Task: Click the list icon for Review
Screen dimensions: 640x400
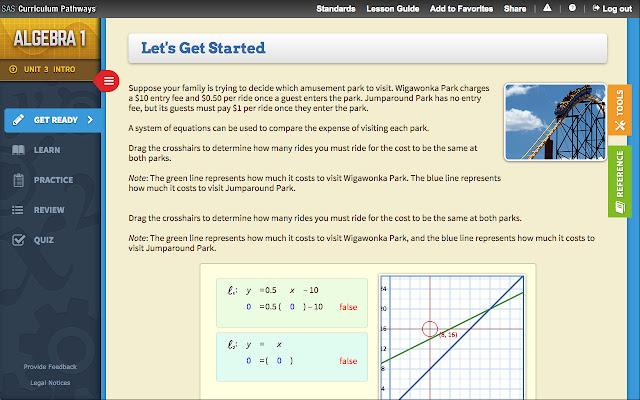Action: pyautogui.click(x=18, y=210)
